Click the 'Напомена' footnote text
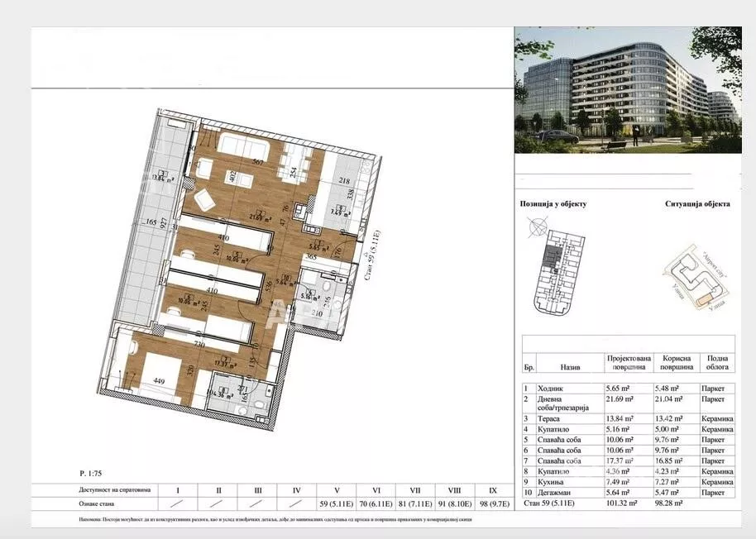Screen dimensions: 756x539 pyautogui.click(x=275, y=520)
